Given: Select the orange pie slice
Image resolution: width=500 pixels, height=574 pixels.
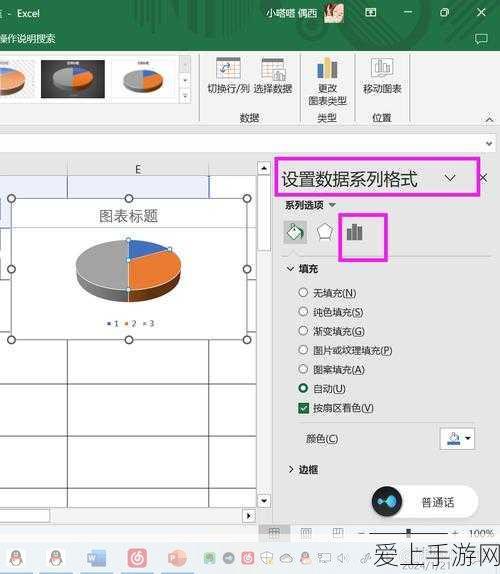Looking at the screenshot, I should coord(155,271).
